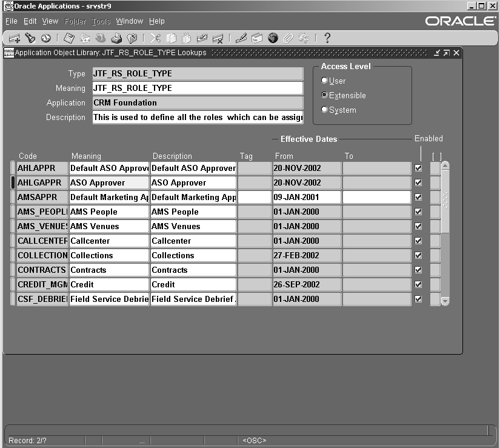Click descriptive flexfield box of AHLAPPR row
500x448 pixels.
pos(435,168)
